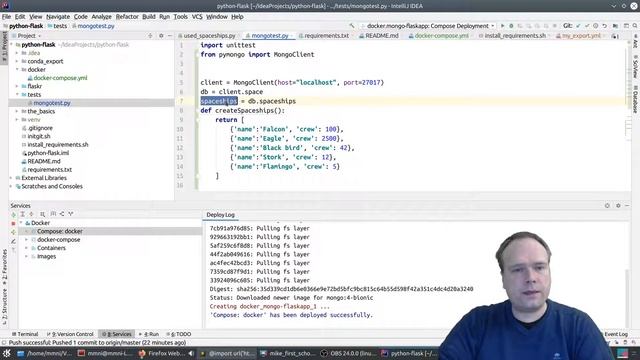Hide the Project panel with minus icon
The image size is (640, 360).
coord(170,36)
